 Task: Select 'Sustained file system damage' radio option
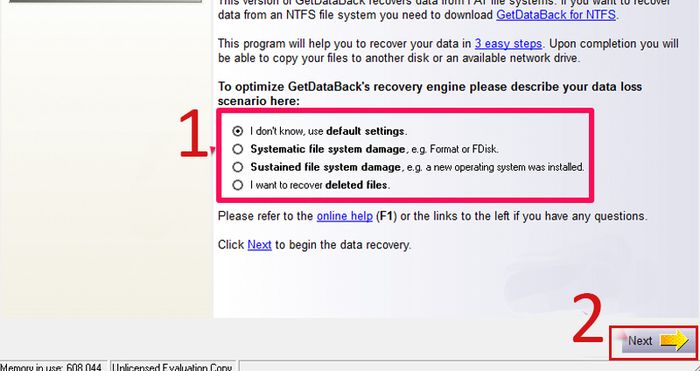(238, 167)
